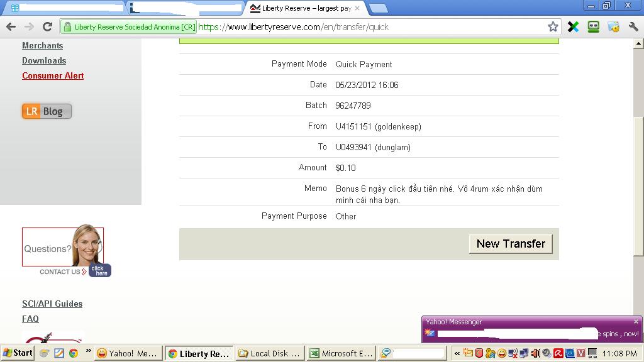Screen dimensions: 644x362
Task: Click the sender U4151151 (goldenkeep)
Action: (x=378, y=126)
